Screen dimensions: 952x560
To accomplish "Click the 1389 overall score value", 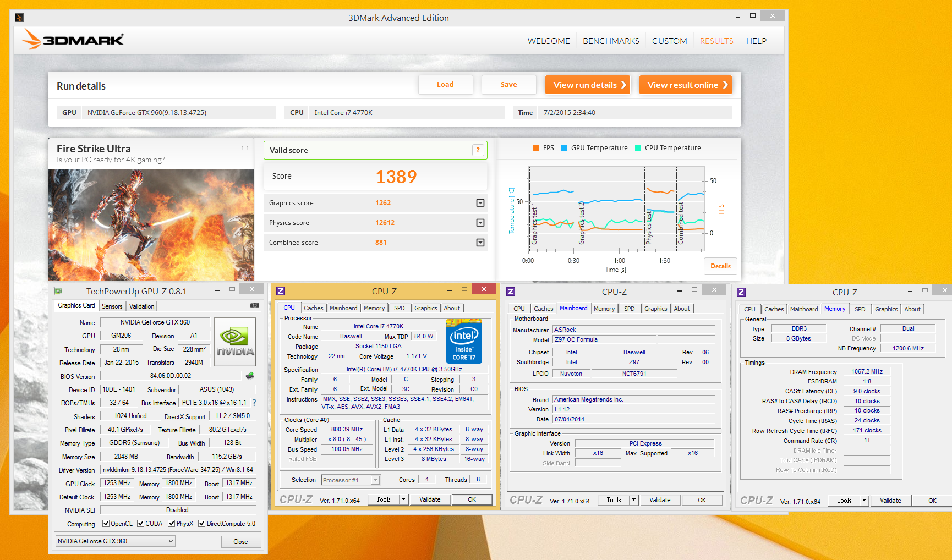I will pos(396,177).
